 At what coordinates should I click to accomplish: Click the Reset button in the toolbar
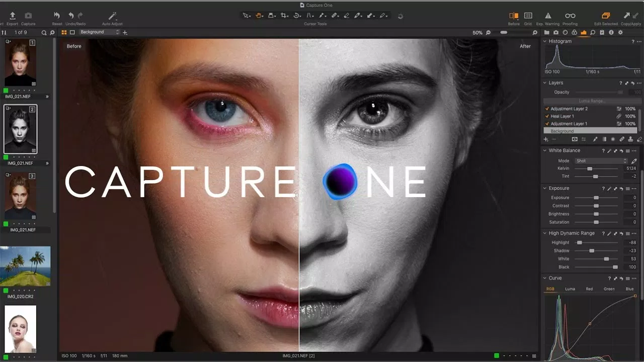57,14
